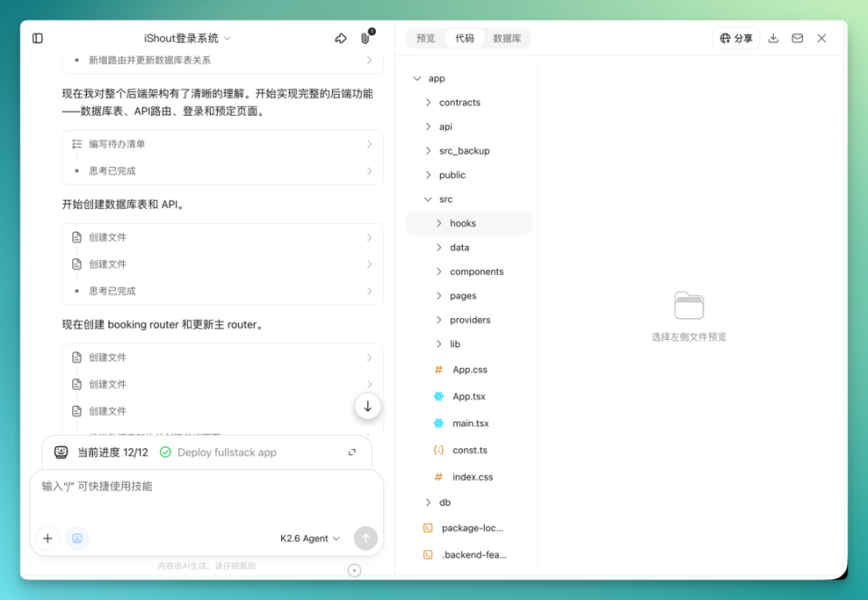
Task: Expand the progress panel icon
Action: [x=352, y=453]
